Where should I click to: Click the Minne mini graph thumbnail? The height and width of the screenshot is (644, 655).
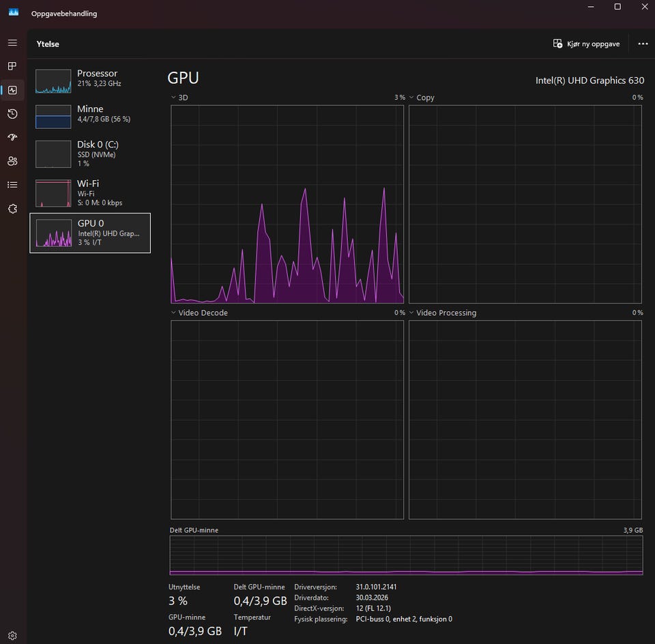tap(53, 117)
